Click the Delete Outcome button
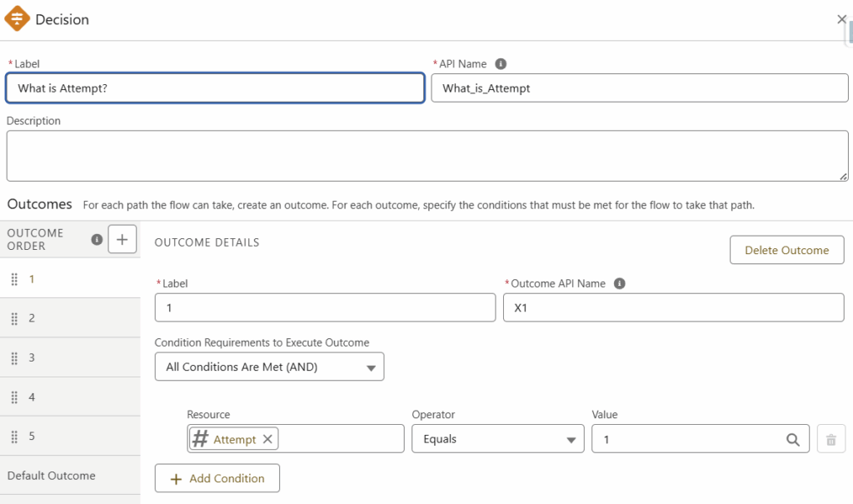 pos(786,250)
